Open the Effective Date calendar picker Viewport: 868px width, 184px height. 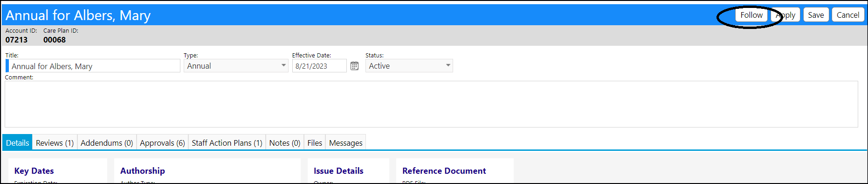pyautogui.click(x=354, y=66)
